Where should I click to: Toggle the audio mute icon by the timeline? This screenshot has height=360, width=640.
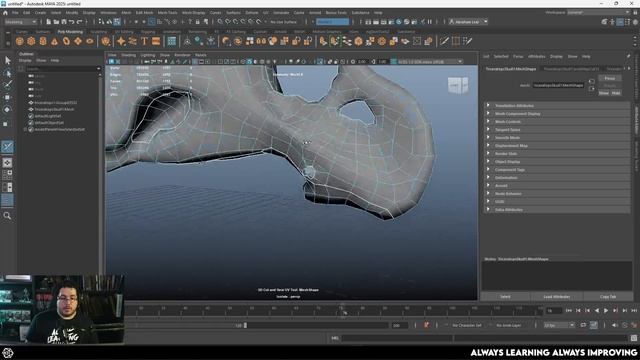coord(615,325)
